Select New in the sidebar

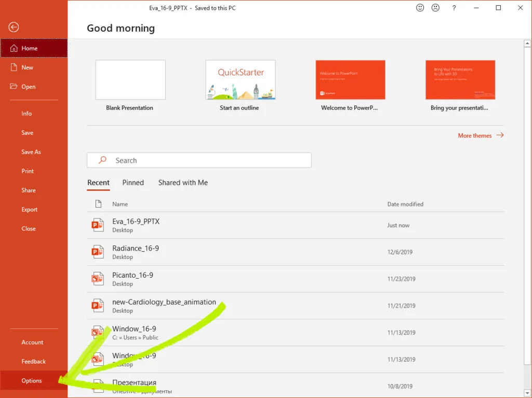coord(34,67)
